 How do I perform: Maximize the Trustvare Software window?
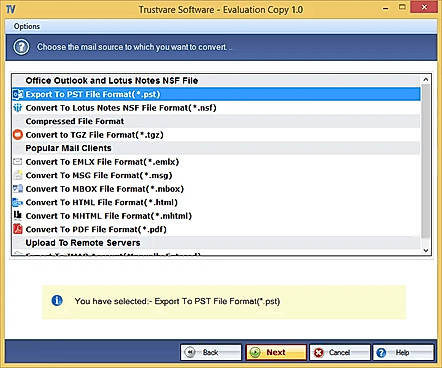tap(402, 7)
